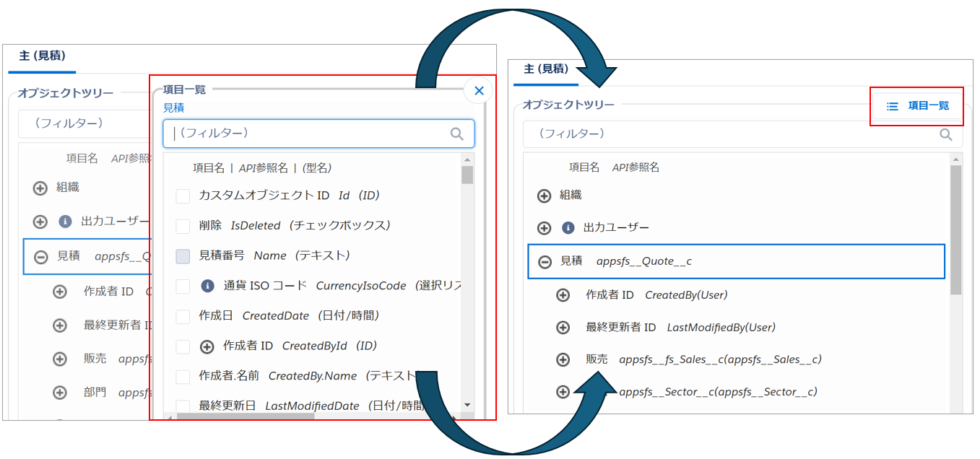Check the カスタムオブジェクト ID checkbox
Viewport: 980px width, 459px height.
click(183, 196)
